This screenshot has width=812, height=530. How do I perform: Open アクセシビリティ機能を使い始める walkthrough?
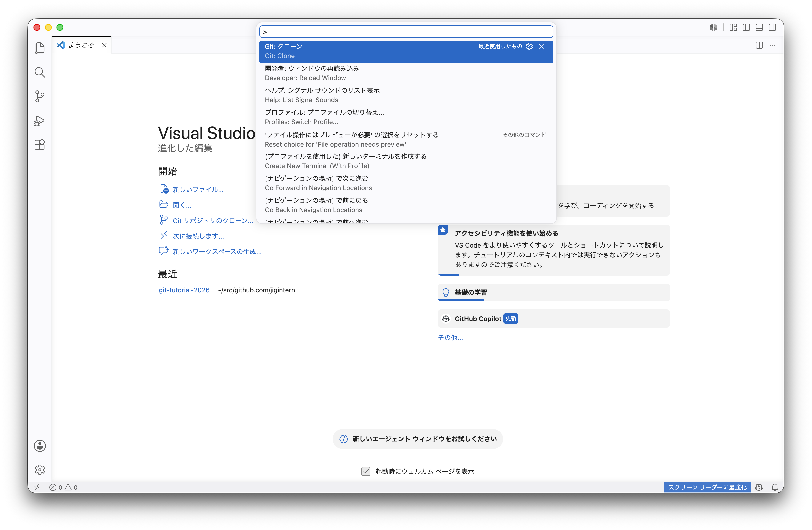coord(554,250)
